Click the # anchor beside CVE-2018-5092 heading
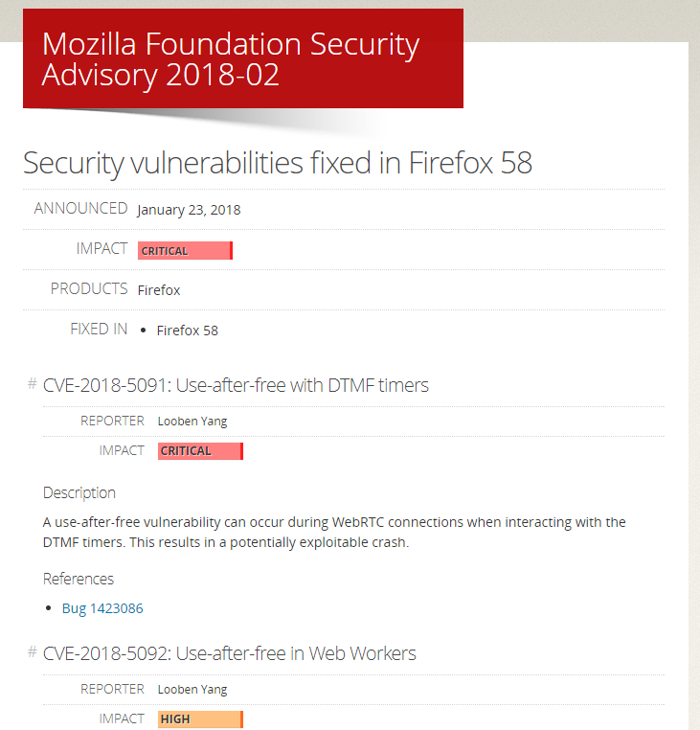Viewport: 700px width, 730px height. 33,652
